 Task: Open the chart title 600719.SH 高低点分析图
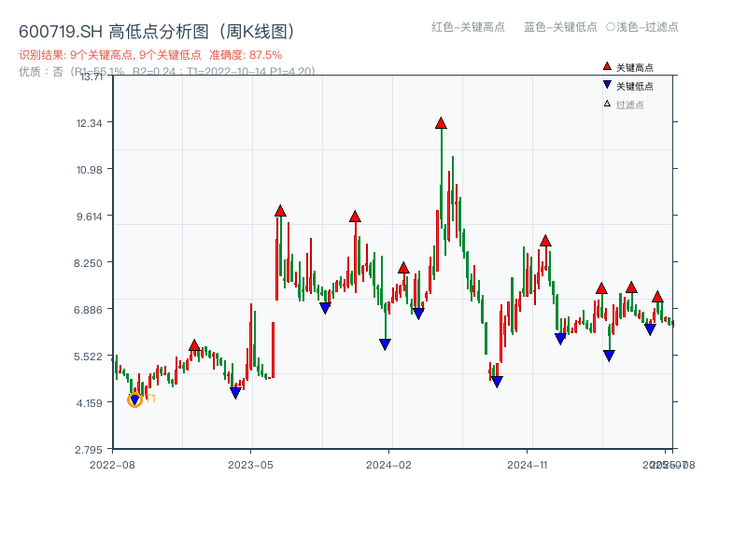click(x=156, y=30)
